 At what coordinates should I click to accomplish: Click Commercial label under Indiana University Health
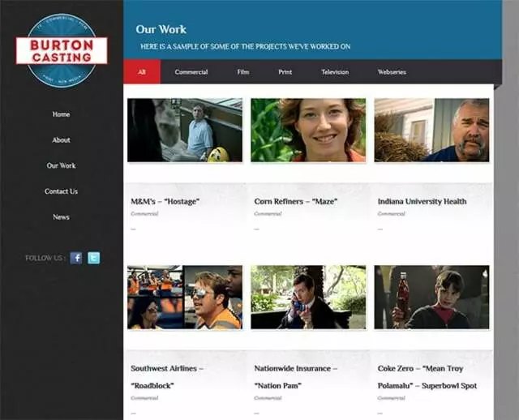[391, 214]
